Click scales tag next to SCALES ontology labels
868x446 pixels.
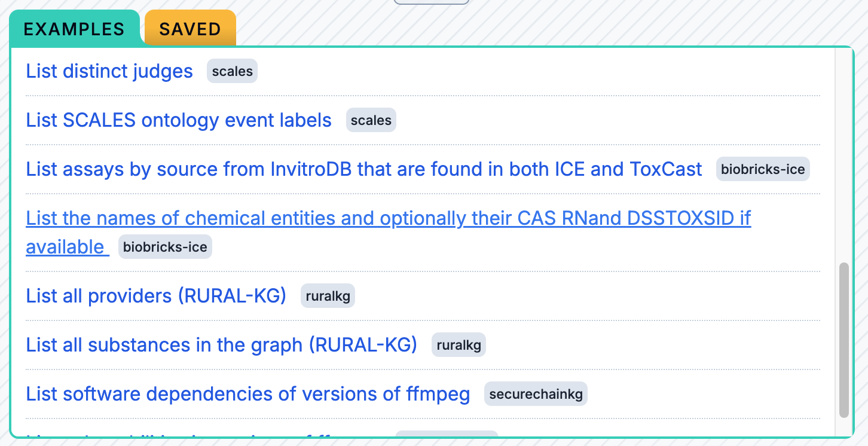coord(371,120)
